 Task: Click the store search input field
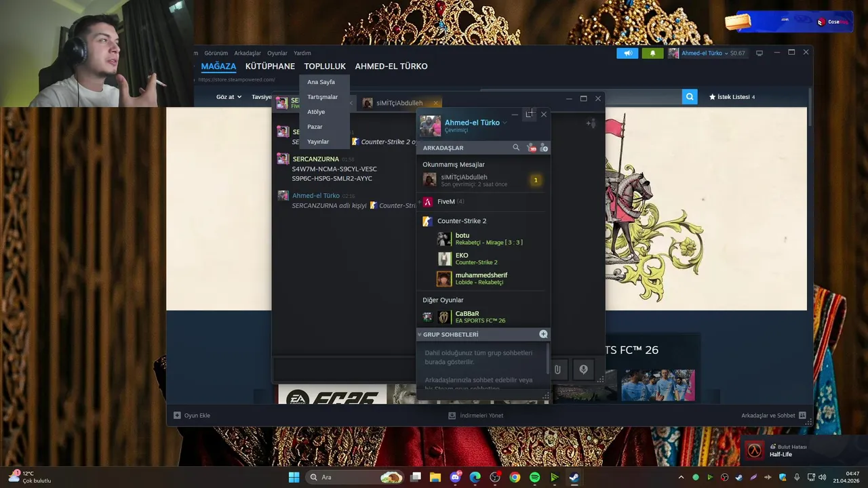tap(580, 97)
